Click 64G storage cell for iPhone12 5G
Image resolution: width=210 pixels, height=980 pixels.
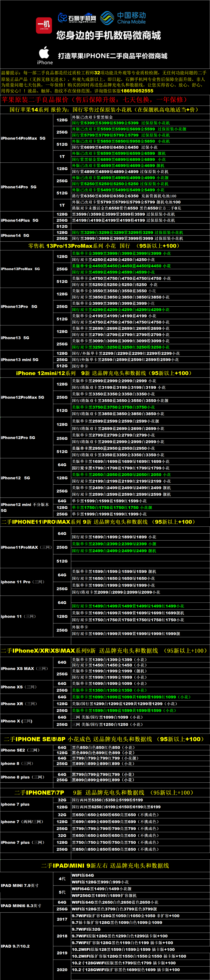62,465
